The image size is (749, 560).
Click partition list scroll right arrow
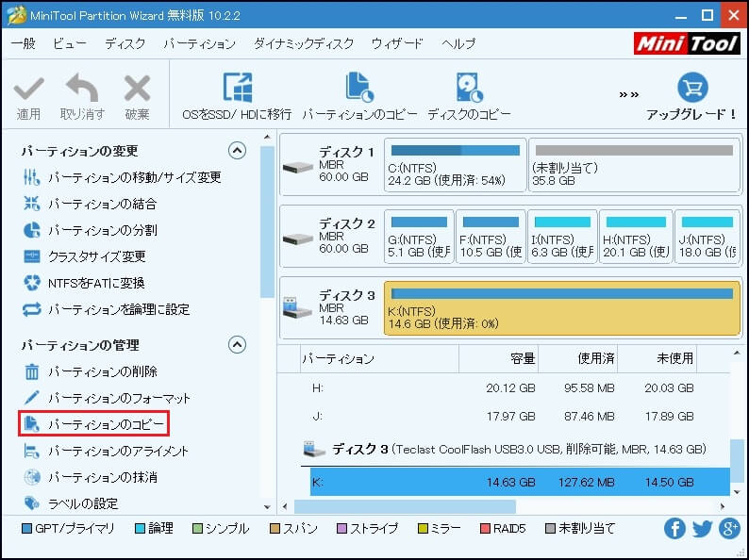[x=723, y=506]
